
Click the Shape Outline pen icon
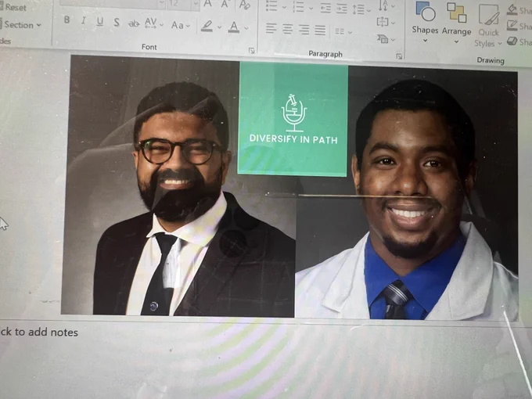point(512,26)
